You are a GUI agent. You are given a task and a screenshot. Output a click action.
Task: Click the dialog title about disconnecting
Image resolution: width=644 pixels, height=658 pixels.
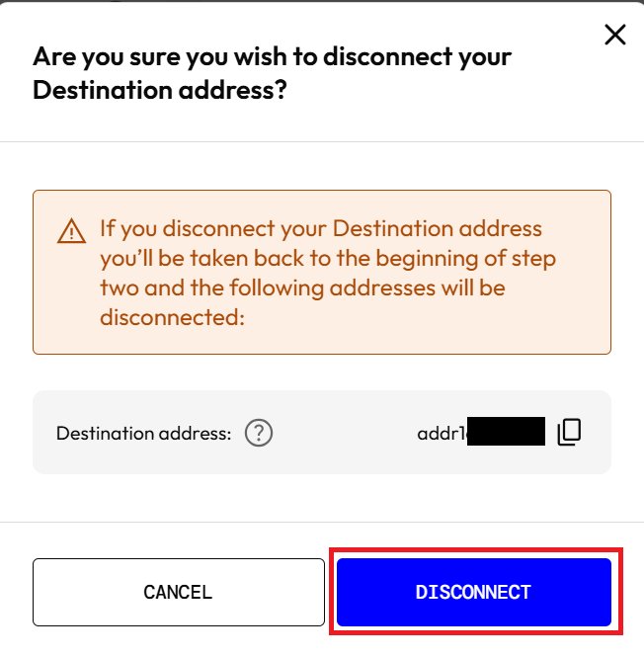tap(272, 73)
